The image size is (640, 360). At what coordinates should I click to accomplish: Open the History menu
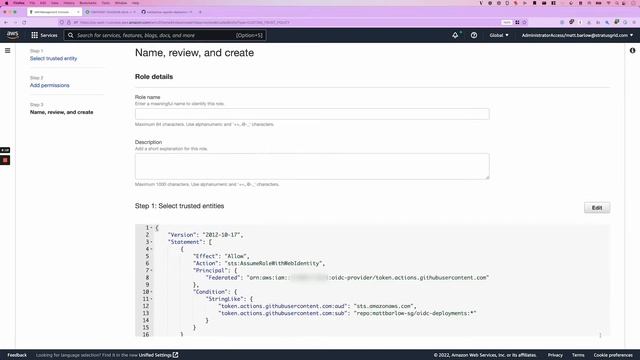tap(69, 3)
